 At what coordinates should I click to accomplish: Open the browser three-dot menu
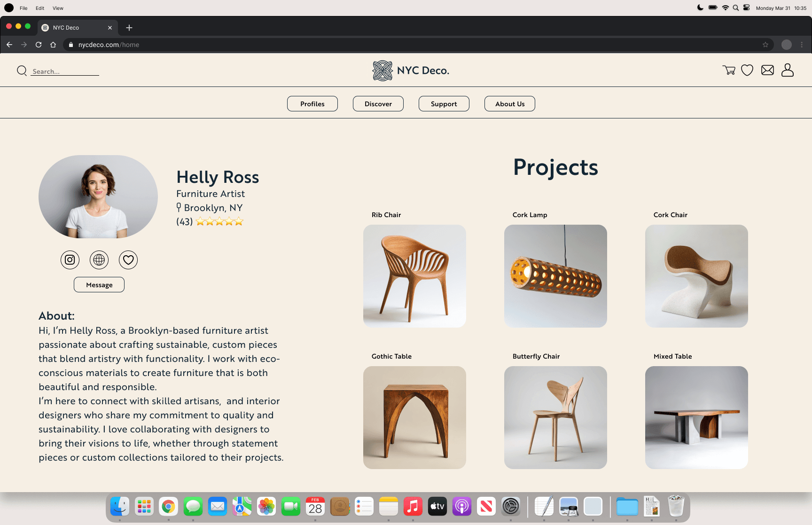[x=802, y=45]
